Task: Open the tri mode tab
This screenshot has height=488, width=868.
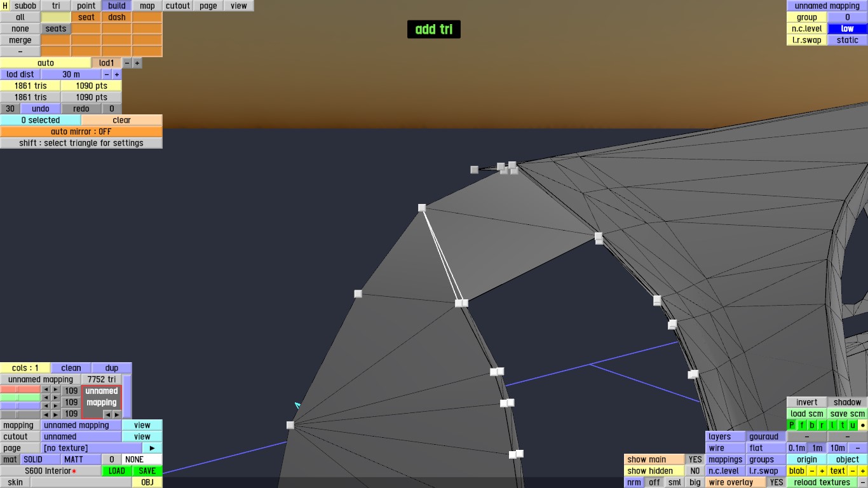Action: tap(56, 6)
